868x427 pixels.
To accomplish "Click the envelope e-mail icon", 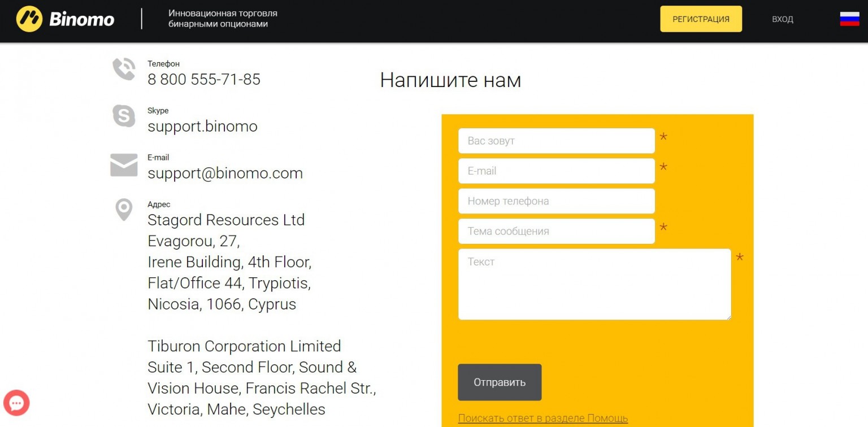I will 124,165.
